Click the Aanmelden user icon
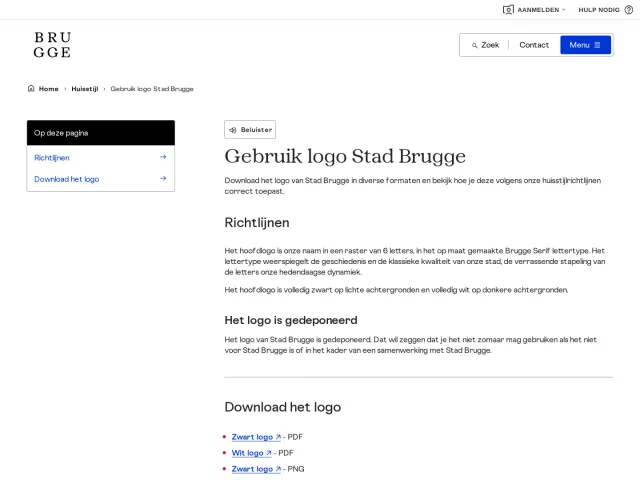Screen dimensions: 640x480 [508, 10]
